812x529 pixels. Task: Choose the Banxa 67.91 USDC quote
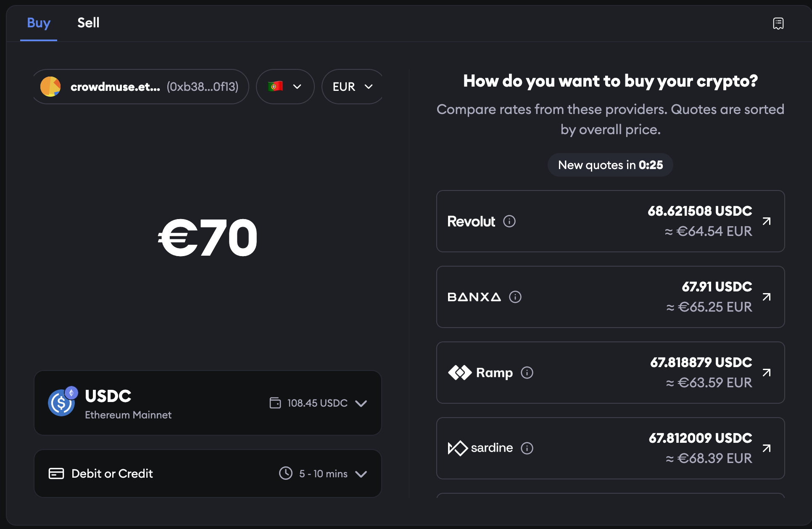point(610,297)
